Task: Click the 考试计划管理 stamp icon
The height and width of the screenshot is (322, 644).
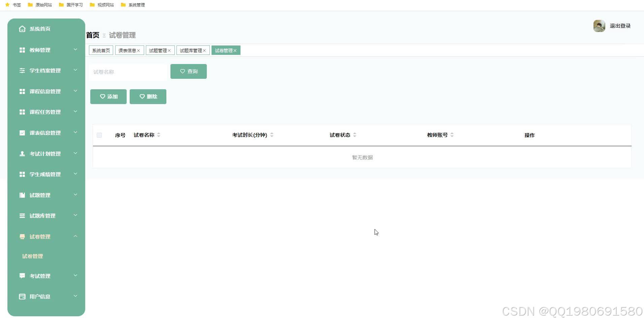Action: pos(22,154)
